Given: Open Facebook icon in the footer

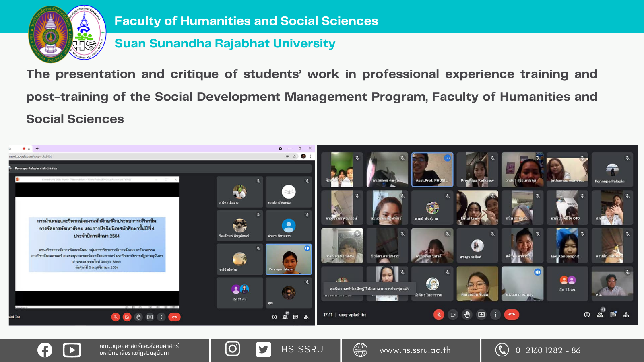Looking at the screenshot, I should click(45, 350).
